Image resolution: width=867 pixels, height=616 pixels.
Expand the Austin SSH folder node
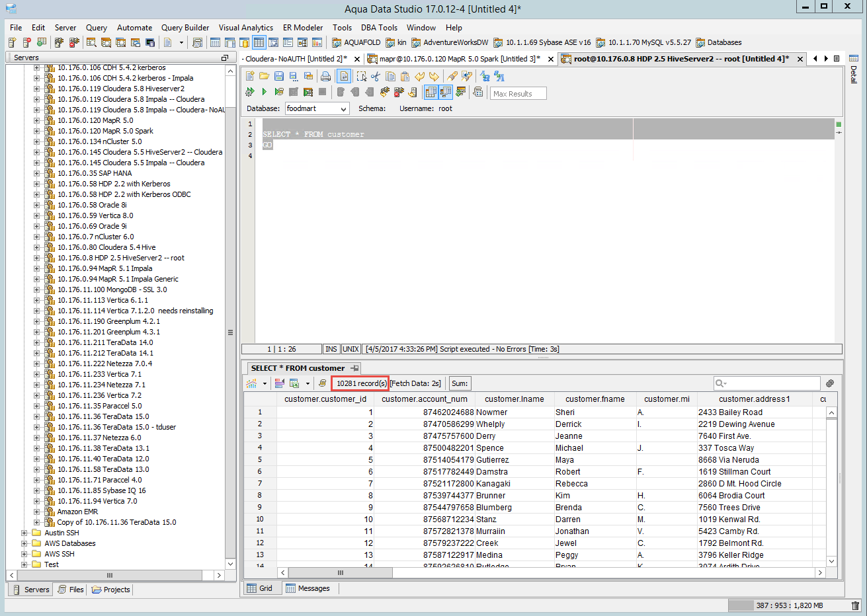[x=24, y=533]
